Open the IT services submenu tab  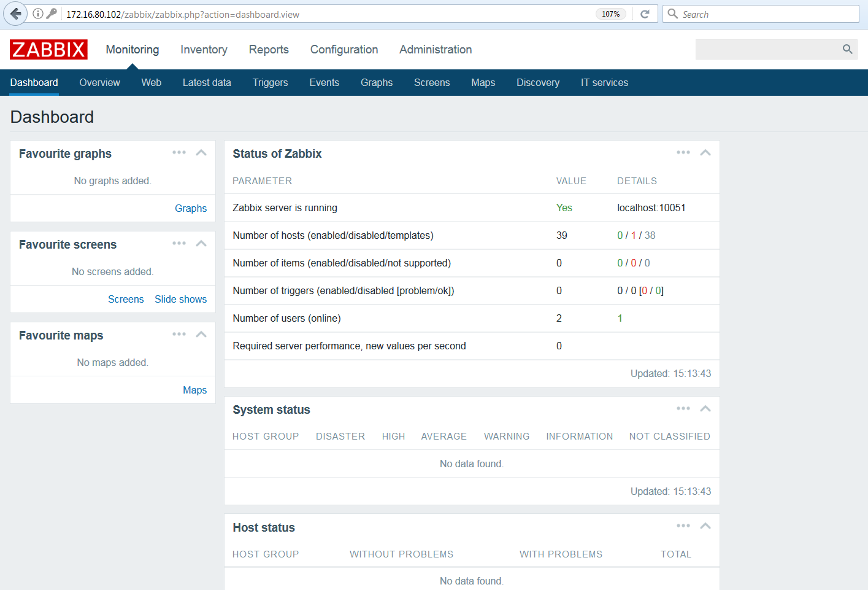coord(604,82)
